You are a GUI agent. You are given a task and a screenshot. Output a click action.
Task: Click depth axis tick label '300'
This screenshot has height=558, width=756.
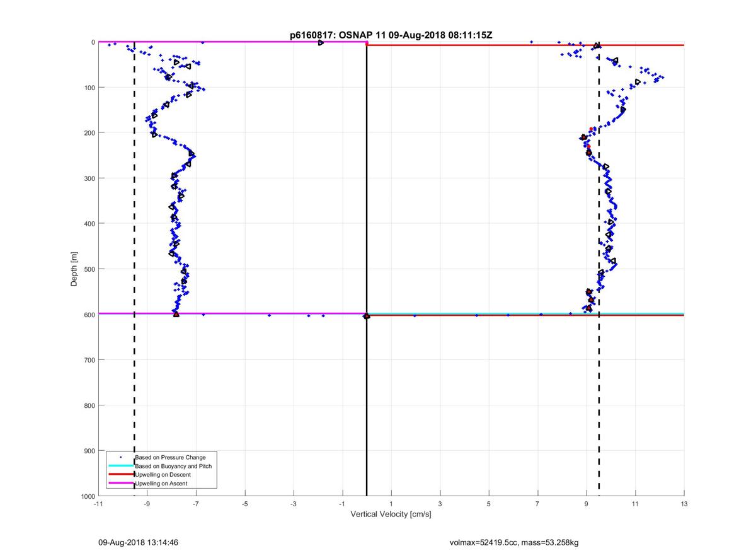[89, 178]
